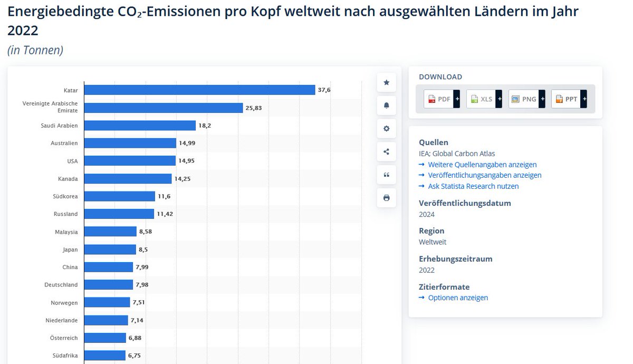Click the Russland bar
The height and width of the screenshot is (364, 633).
coord(119,214)
